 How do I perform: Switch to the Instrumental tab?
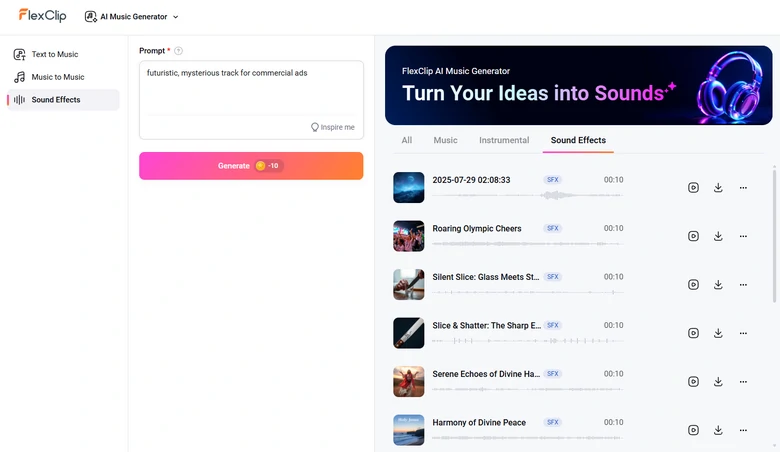pos(504,140)
